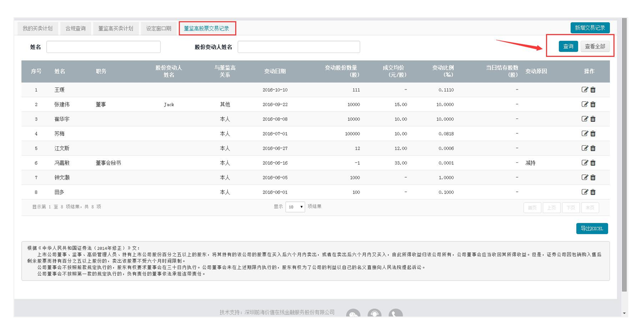
Task: Click the 序号 column header
Action: (x=36, y=71)
